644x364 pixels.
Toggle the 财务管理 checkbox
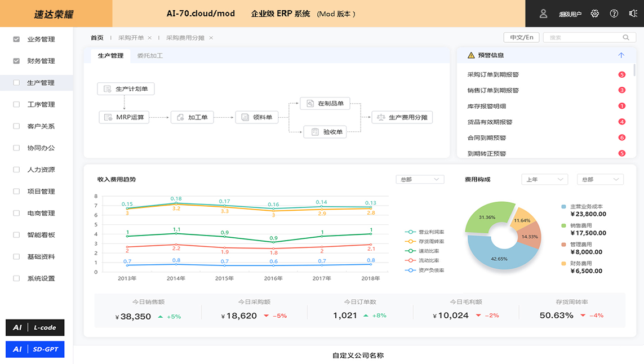click(16, 61)
